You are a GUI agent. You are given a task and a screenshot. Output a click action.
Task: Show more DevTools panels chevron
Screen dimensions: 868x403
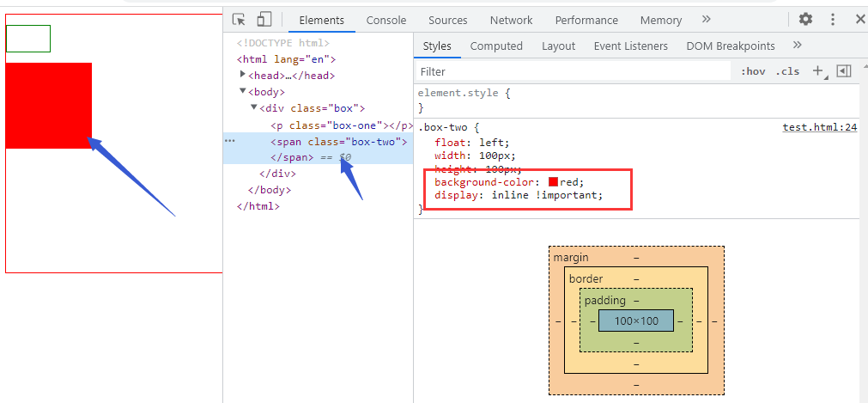click(x=706, y=20)
